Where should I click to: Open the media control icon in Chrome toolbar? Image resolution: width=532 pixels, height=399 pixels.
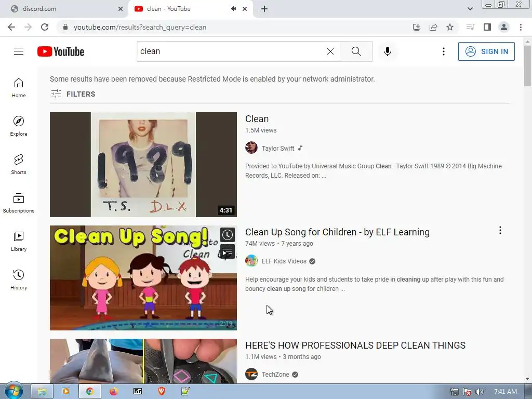pos(470,27)
